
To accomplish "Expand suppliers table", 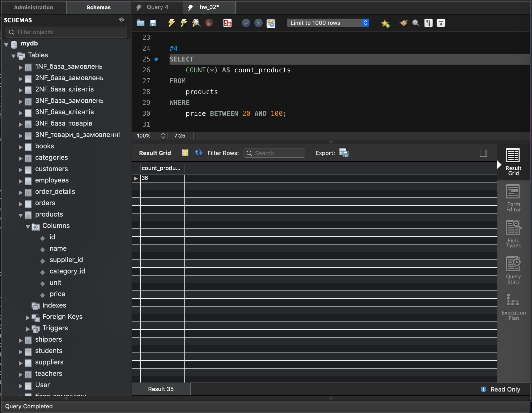I will 20,363.
